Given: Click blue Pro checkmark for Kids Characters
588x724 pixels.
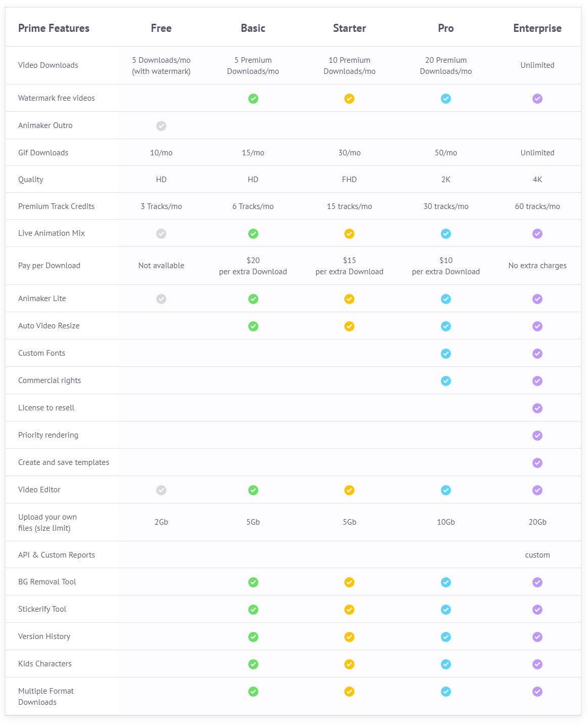Looking at the screenshot, I should pyautogui.click(x=446, y=664).
